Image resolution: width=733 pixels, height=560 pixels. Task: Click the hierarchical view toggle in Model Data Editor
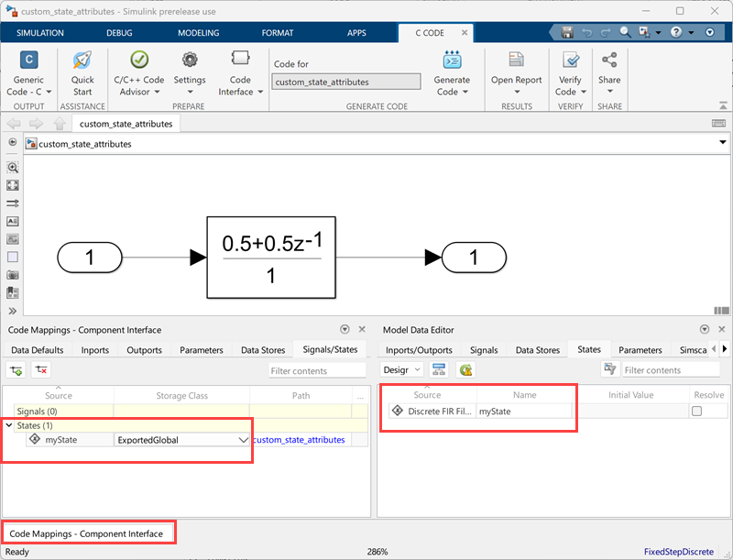[440, 370]
